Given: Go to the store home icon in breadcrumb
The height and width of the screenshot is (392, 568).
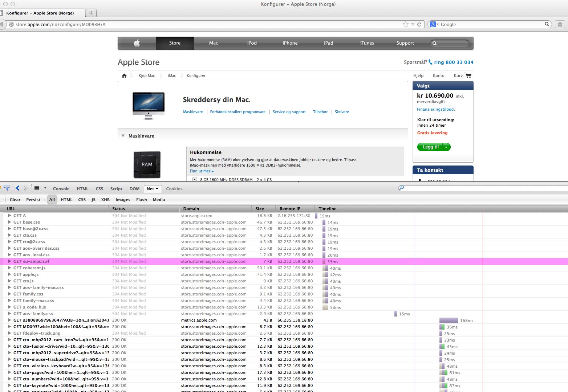Looking at the screenshot, I should coord(124,75).
